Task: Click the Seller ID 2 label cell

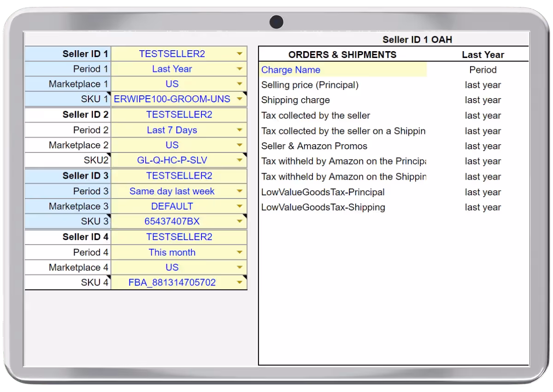Action: (x=68, y=115)
